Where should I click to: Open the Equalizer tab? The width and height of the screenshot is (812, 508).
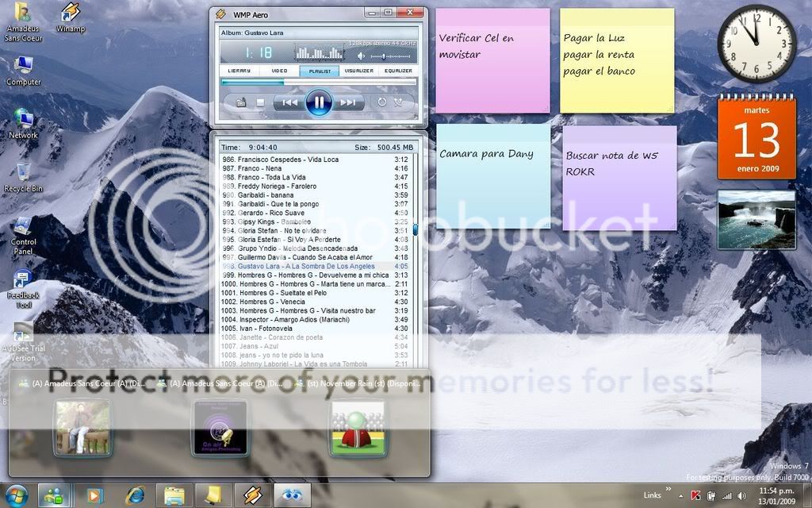(x=398, y=71)
